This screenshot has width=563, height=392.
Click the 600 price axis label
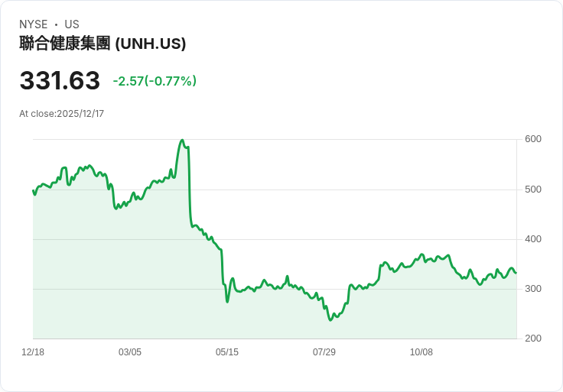[x=533, y=139]
